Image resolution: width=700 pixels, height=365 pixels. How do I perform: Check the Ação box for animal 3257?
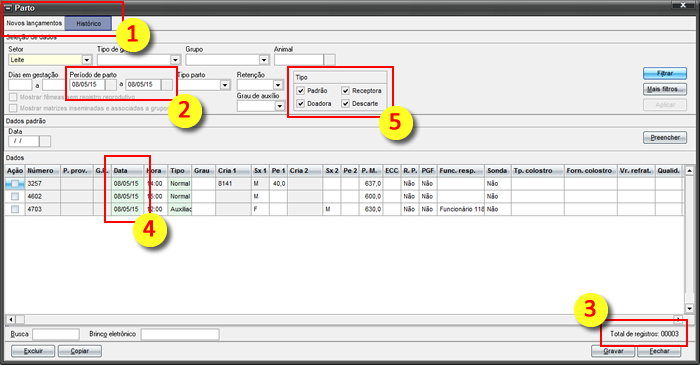[x=15, y=183]
